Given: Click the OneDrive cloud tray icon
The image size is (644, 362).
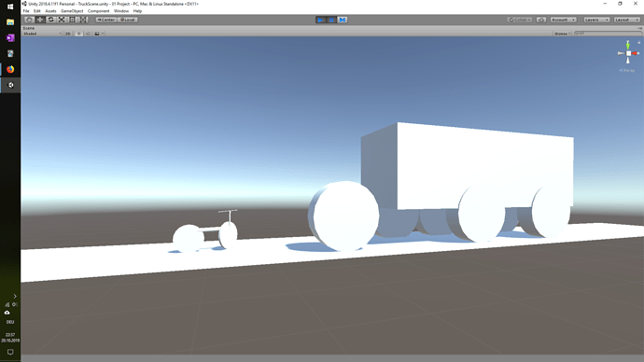Looking at the screenshot, I should 7,313.
